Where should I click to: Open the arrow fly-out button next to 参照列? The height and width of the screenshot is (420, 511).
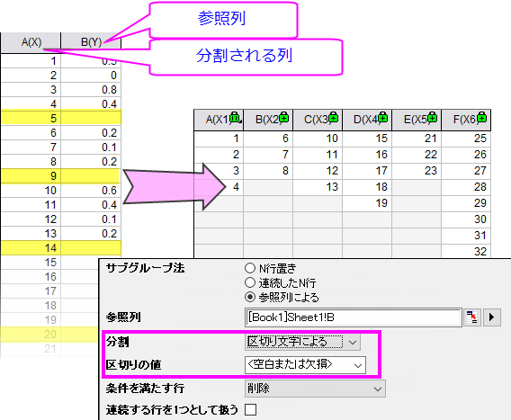pos(492,317)
